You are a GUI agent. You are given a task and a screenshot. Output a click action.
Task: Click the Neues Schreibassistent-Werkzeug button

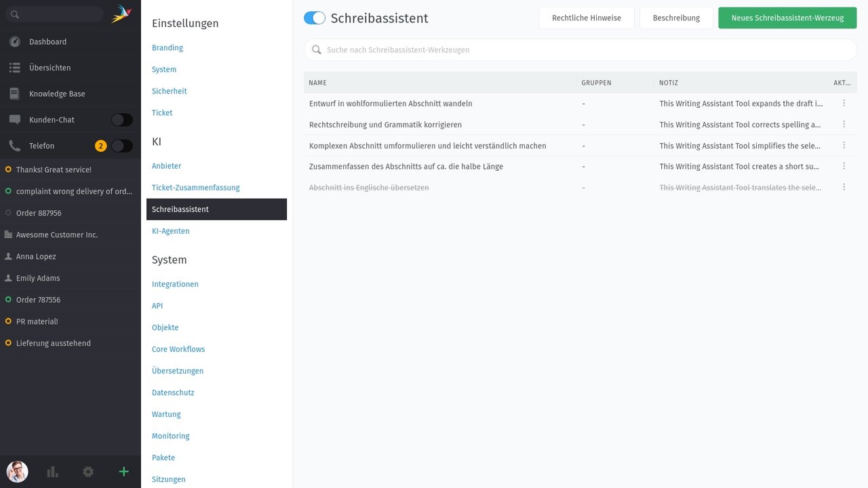pyautogui.click(x=787, y=18)
